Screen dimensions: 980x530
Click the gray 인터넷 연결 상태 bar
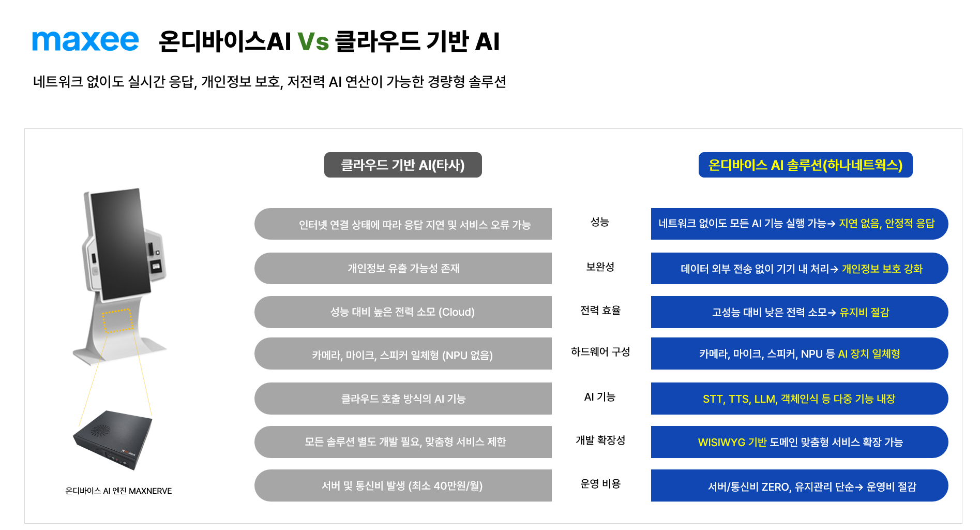tap(403, 224)
